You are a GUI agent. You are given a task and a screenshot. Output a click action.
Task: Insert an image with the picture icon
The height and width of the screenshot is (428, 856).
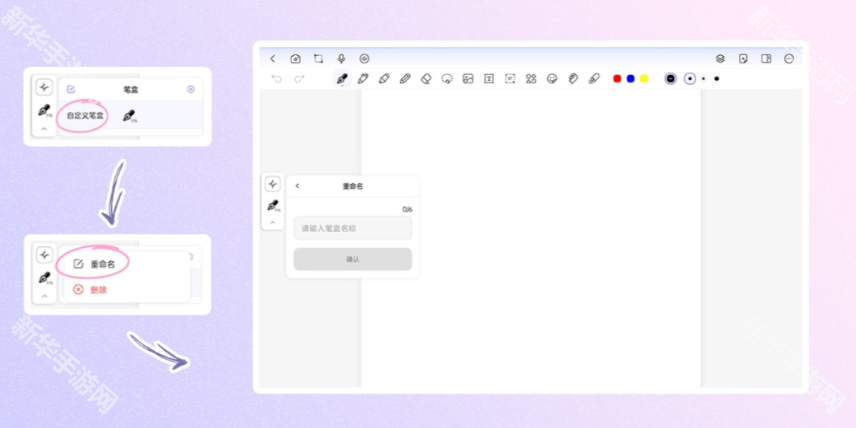click(x=468, y=79)
